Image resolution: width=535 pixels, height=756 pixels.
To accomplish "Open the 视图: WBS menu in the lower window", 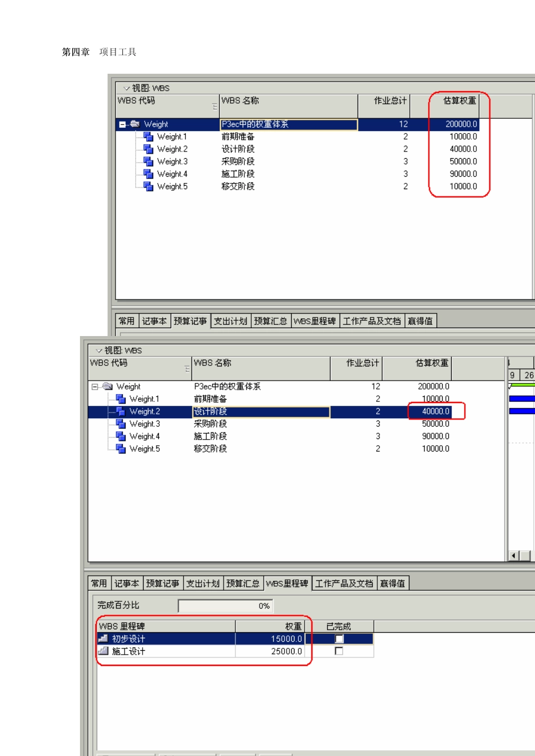I will 118,351.
